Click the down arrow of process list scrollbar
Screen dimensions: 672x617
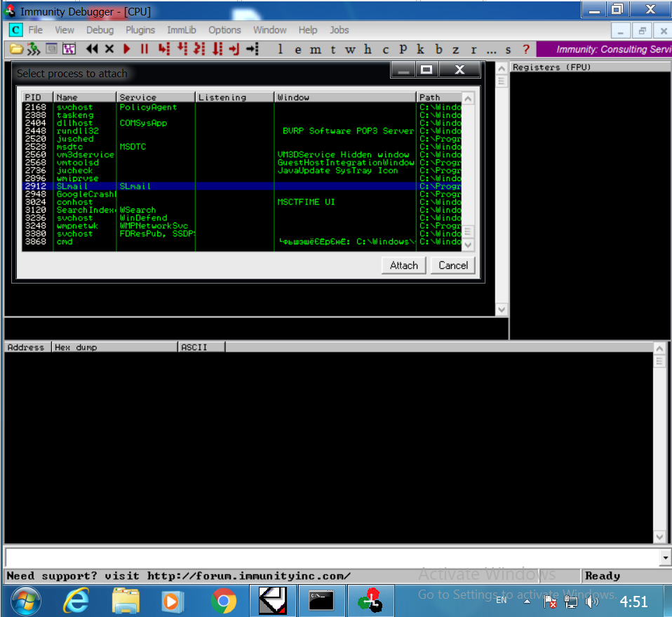(468, 245)
